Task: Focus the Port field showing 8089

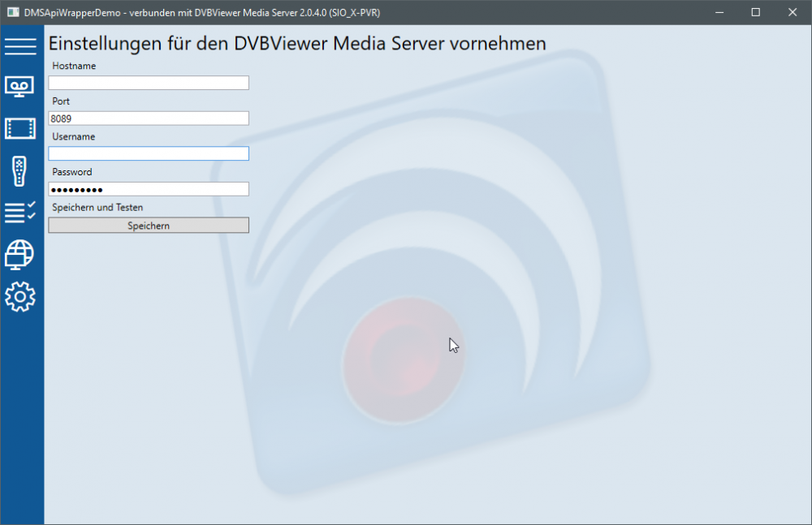Action: pos(149,118)
